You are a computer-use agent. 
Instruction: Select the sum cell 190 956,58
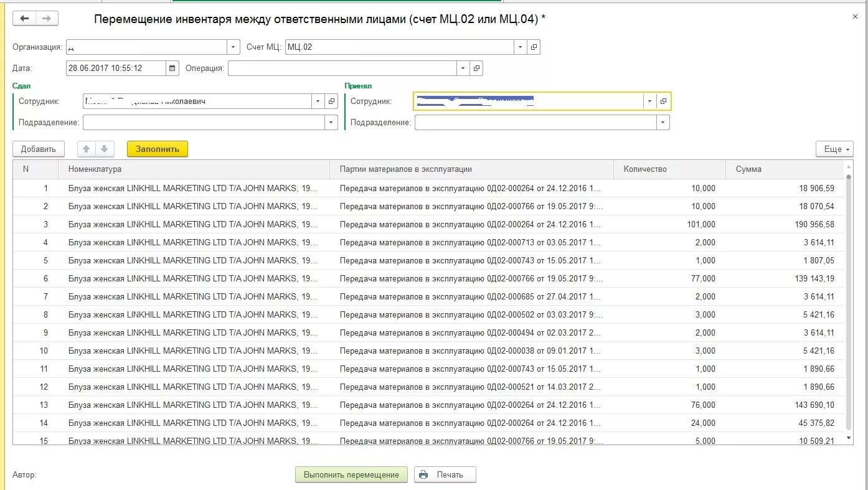point(785,224)
